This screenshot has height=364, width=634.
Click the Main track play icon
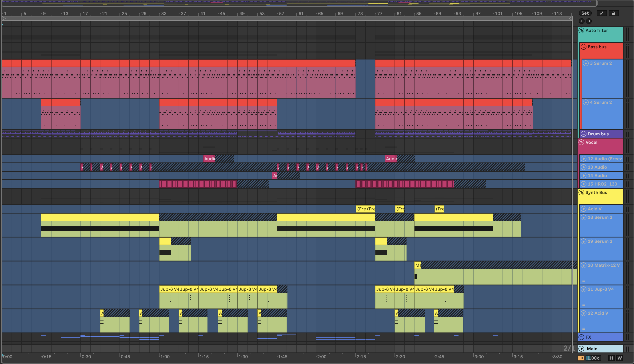coord(582,349)
